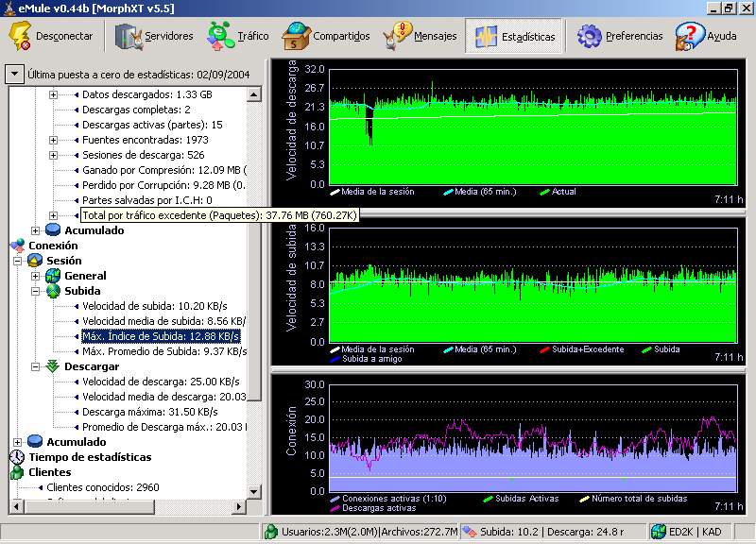The width and height of the screenshot is (756, 544).
Task: Open the Mensajes icon
Action: pos(397,36)
